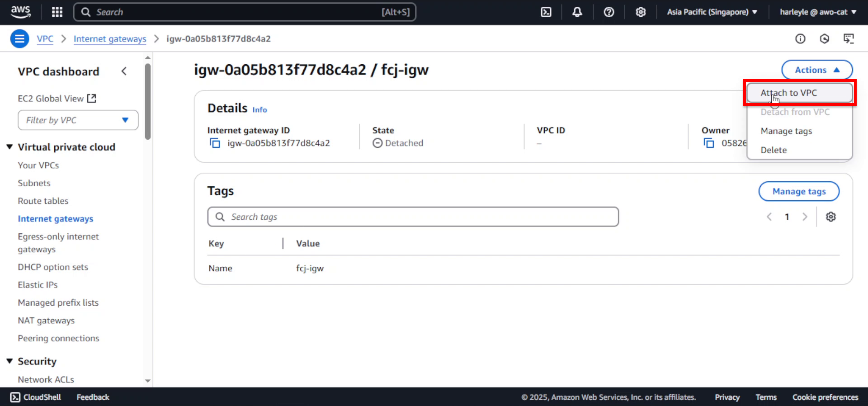This screenshot has width=868, height=406.
Task: Open the Privacy footer link
Action: 727,397
